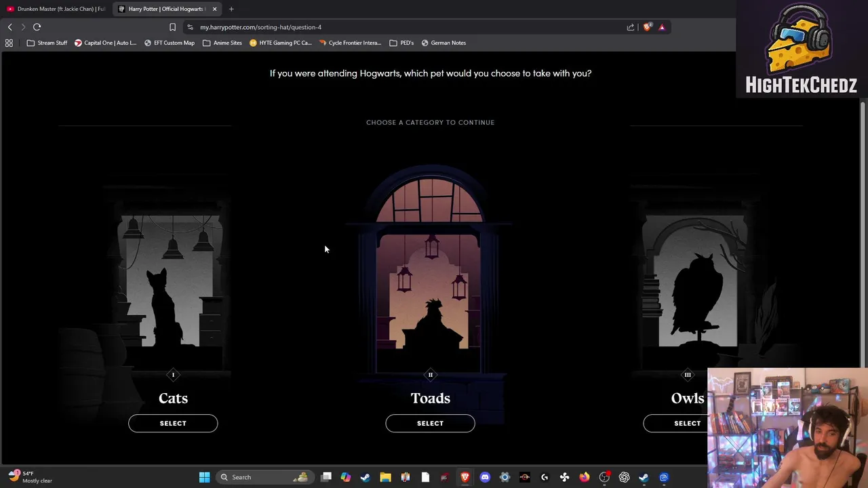Click the taskbar Search box
Screen dimensions: 868x488
point(264,477)
